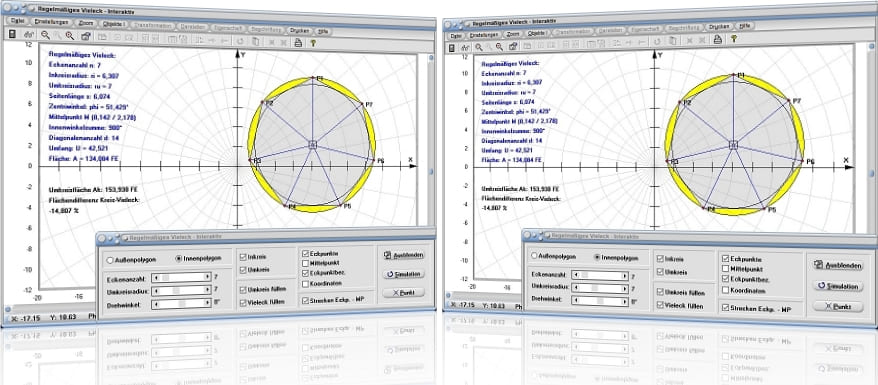Toggle Strecken Eckp. - MP in right panel
This screenshot has width=878, height=385.
pos(726,307)
